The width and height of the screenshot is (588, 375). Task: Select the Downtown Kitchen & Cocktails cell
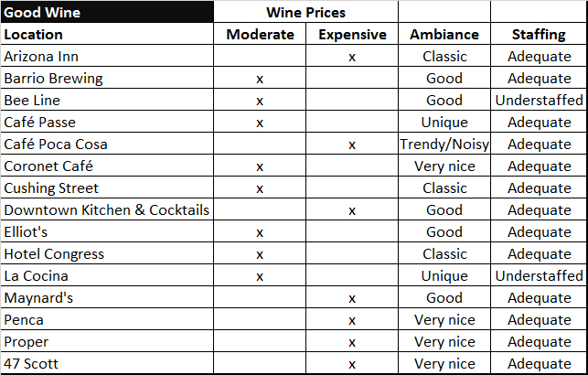coord(107,210)
